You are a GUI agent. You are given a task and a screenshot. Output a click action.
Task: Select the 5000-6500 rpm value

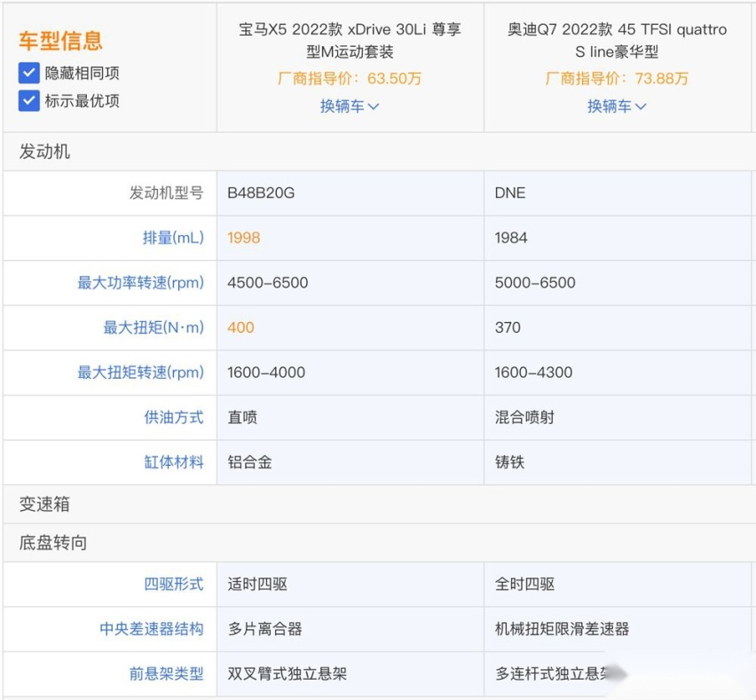[x=535, y=282]
